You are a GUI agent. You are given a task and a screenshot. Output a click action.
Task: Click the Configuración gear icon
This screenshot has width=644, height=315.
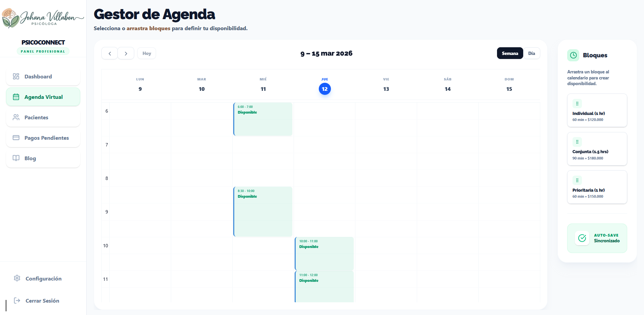pos(17,278)
